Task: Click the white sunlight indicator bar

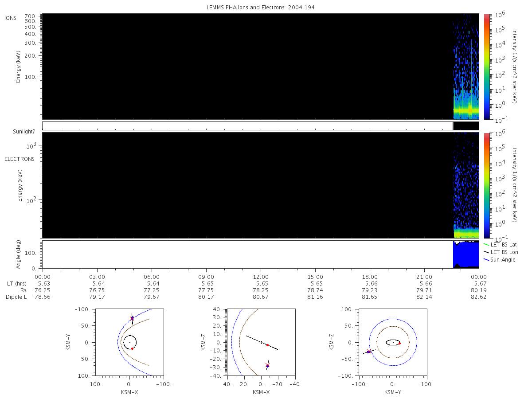Action: pos(247,126)
